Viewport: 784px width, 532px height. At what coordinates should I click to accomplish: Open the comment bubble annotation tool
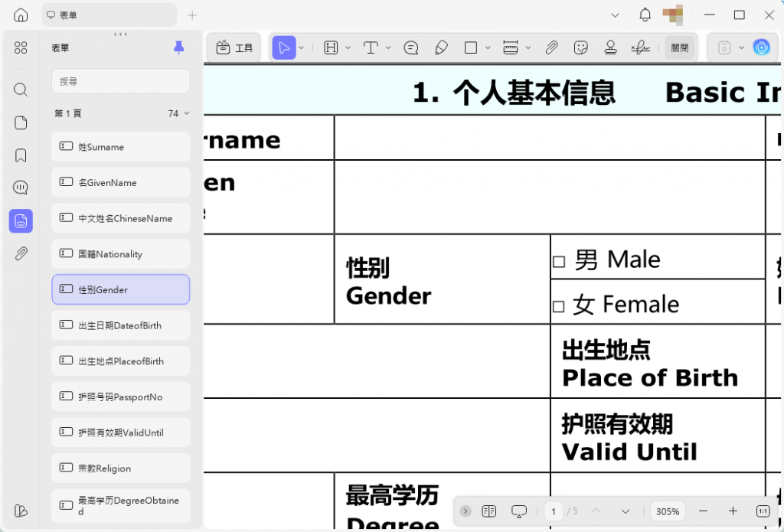[x=411, y=47]
